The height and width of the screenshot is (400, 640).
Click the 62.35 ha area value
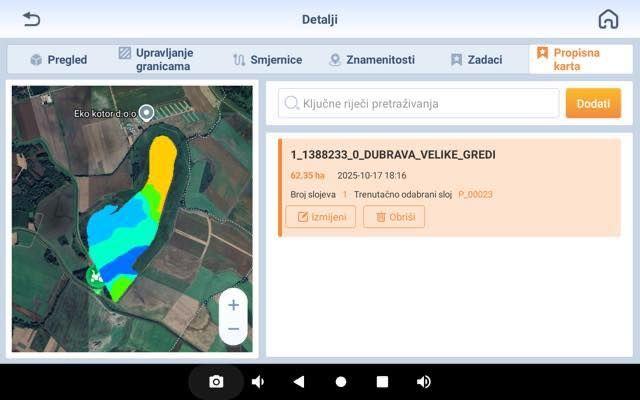pos(307,176)
